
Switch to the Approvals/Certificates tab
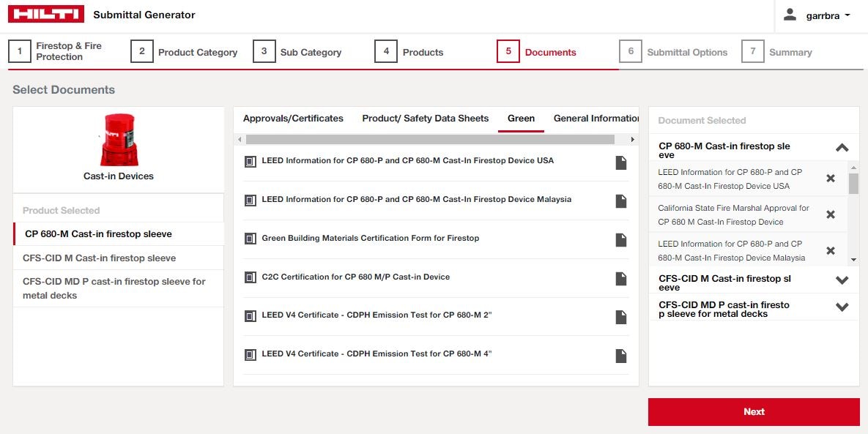coord(293,119)
